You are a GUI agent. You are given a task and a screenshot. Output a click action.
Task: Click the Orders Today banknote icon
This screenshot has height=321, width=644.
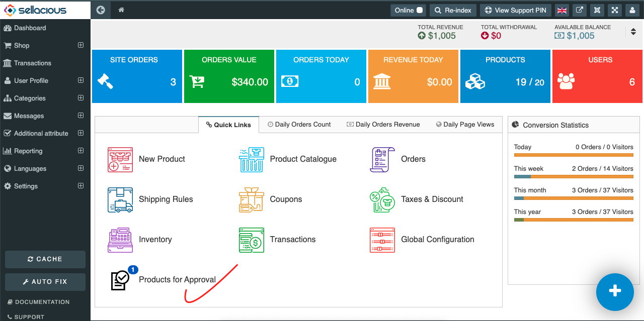290,81
